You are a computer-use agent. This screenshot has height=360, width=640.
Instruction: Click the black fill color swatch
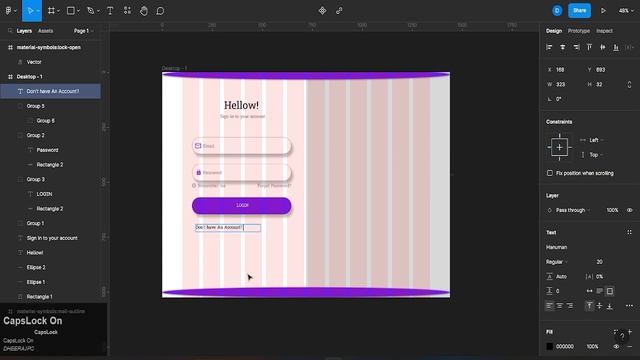pyautogui.click(x=549, y=347)
